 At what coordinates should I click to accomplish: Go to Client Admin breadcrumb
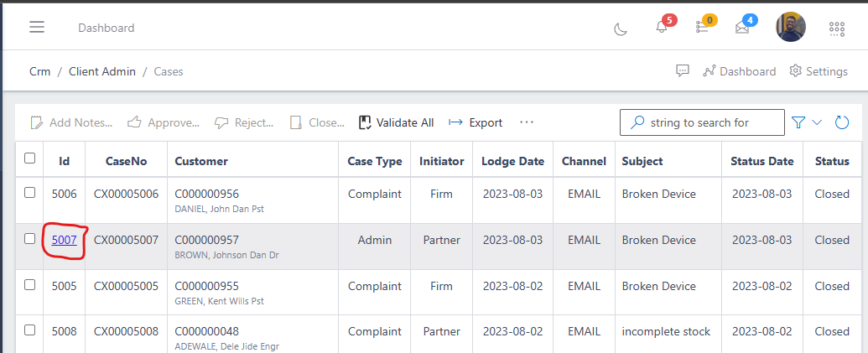[x=101, y=71]
